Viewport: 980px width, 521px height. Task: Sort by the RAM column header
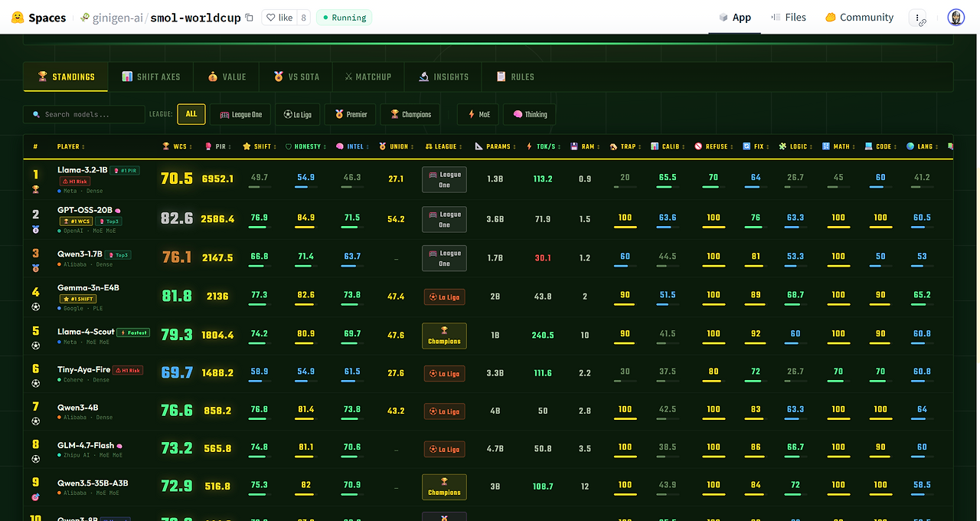(585, 146)
